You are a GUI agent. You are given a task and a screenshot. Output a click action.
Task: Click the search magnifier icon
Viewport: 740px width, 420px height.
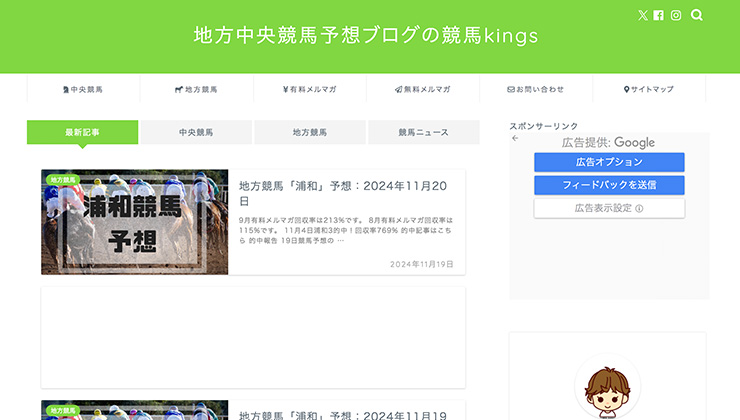click(697, 15)
